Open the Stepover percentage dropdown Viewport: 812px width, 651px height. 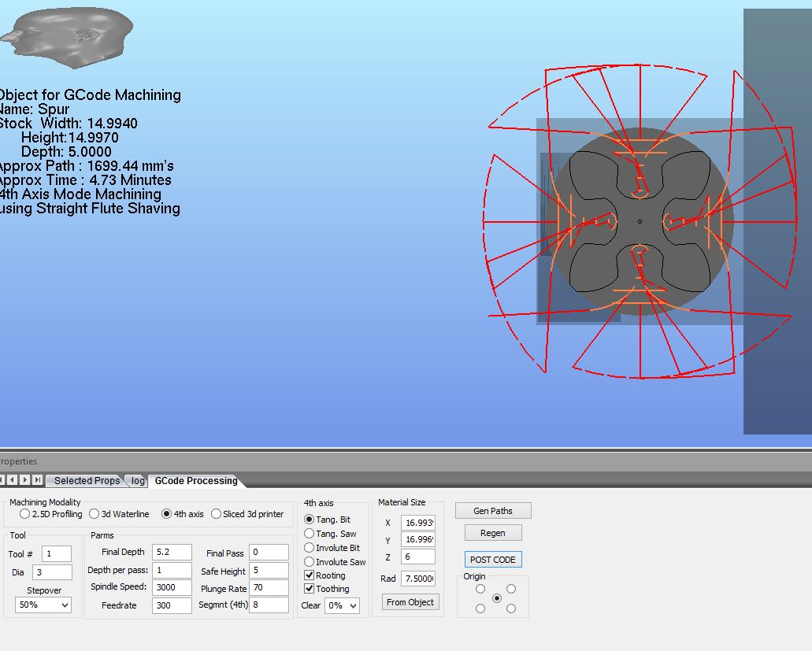(43, 605)
